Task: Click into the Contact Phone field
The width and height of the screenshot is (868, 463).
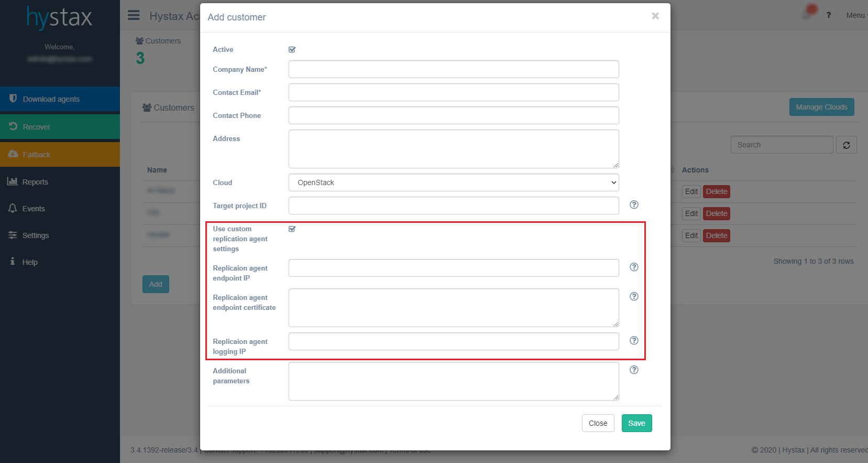Action: (454, 115)
